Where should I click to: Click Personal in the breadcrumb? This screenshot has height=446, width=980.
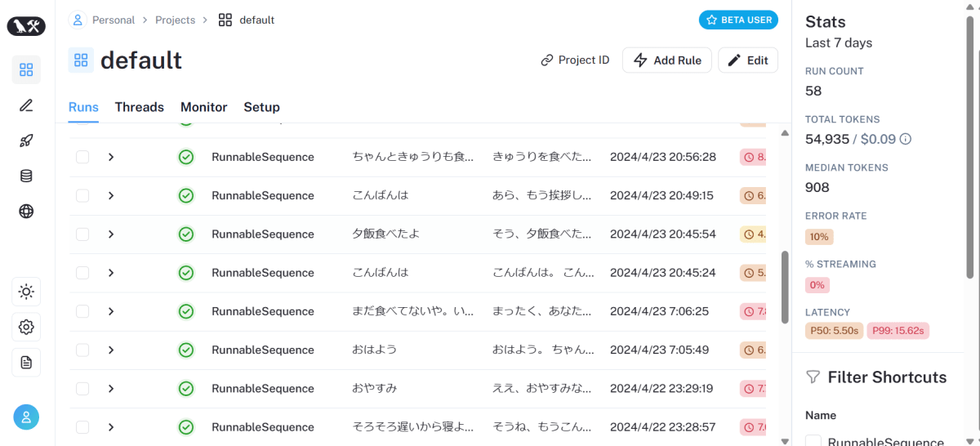[114, 20]
